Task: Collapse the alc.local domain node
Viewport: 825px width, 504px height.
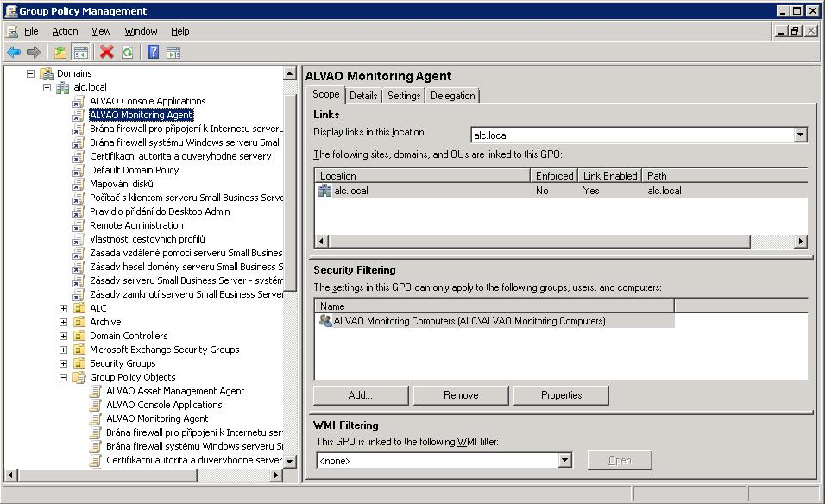Action: [47, 87]
